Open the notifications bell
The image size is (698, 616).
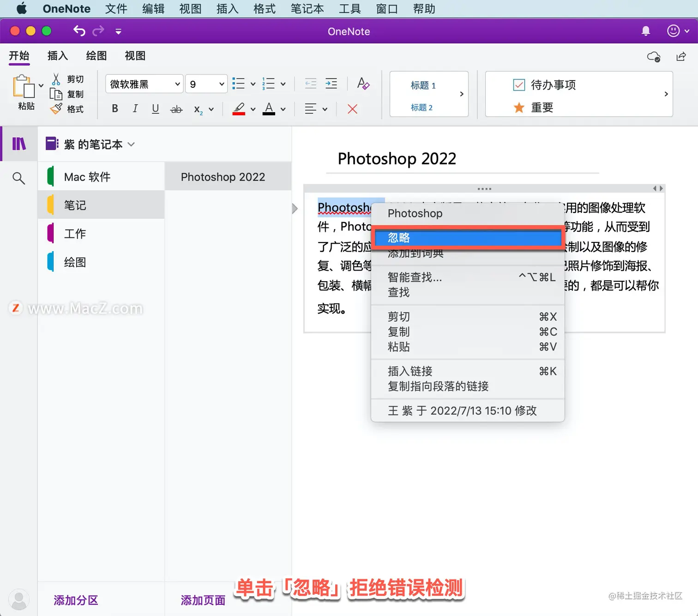(646, 31)
